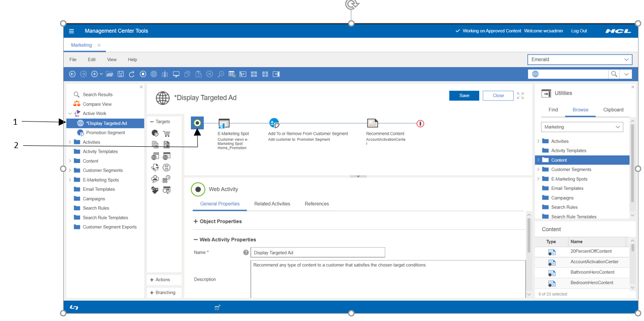Click the Log Out link

[x=579, y=31]
